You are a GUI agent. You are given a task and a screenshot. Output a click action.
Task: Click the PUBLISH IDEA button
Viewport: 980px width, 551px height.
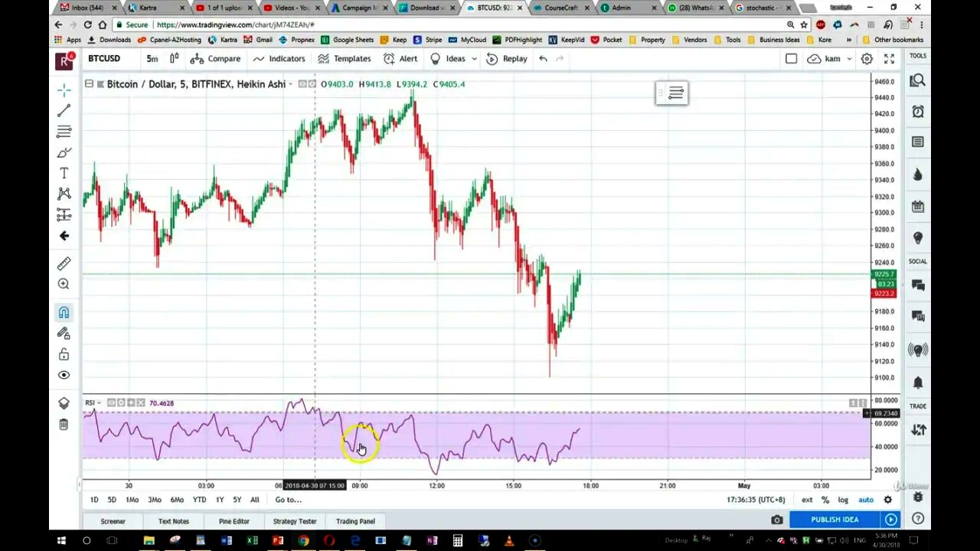point(835,520)
